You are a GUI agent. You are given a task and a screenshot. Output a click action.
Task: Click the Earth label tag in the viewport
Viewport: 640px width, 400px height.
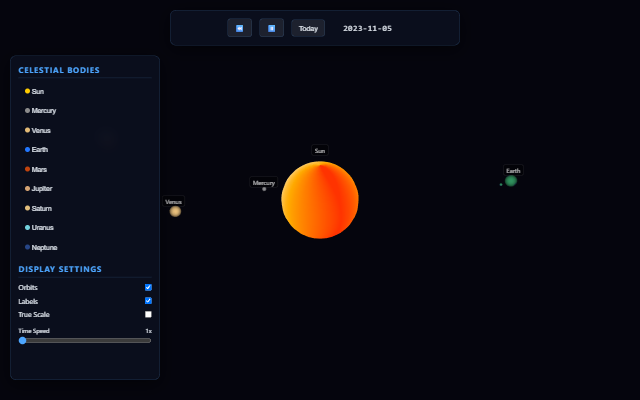coord(513,171)
